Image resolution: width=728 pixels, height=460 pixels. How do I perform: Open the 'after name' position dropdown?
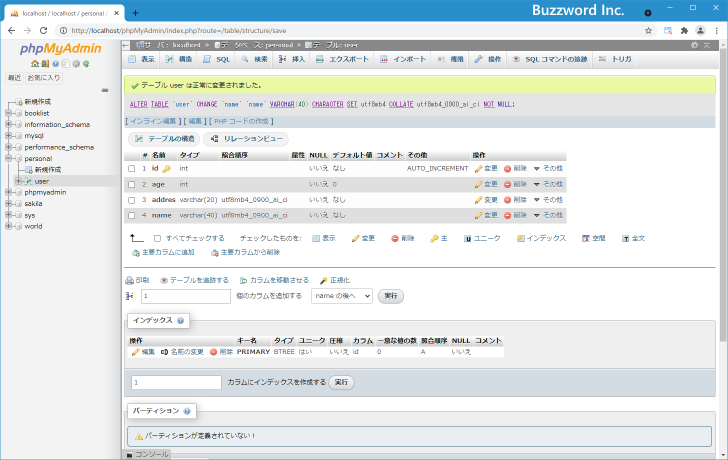pos(342,296)
